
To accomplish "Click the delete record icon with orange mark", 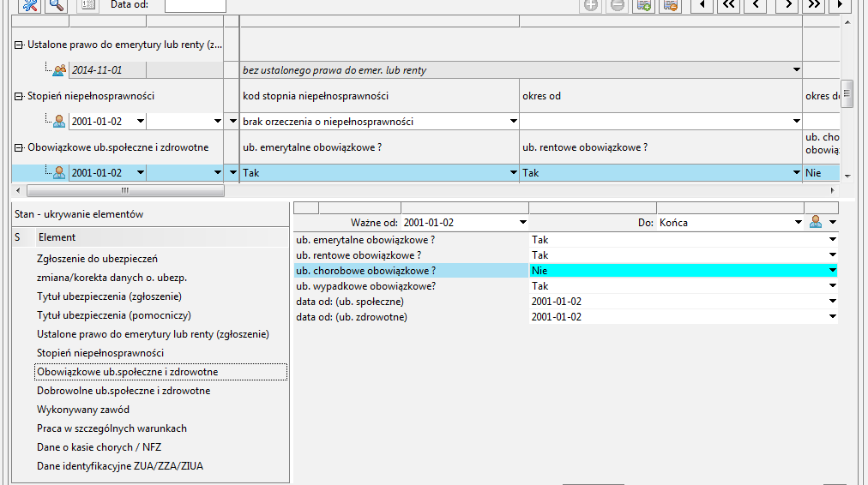I will (671, 5).
